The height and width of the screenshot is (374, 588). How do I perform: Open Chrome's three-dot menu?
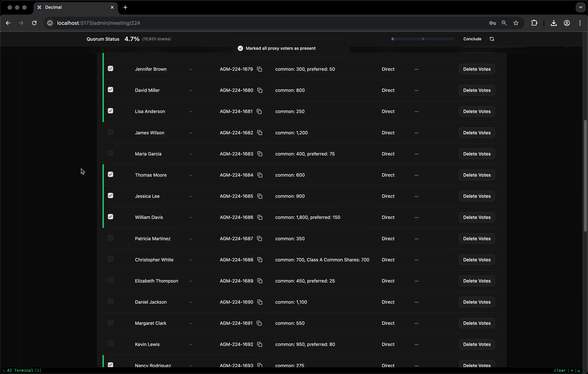pos(580,23)
